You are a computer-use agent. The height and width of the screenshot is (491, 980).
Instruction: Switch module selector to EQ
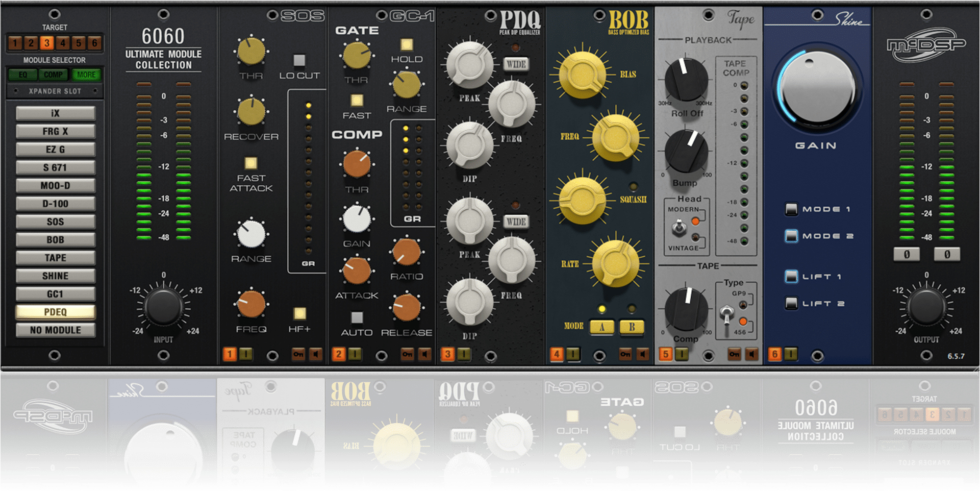(23, 75)
